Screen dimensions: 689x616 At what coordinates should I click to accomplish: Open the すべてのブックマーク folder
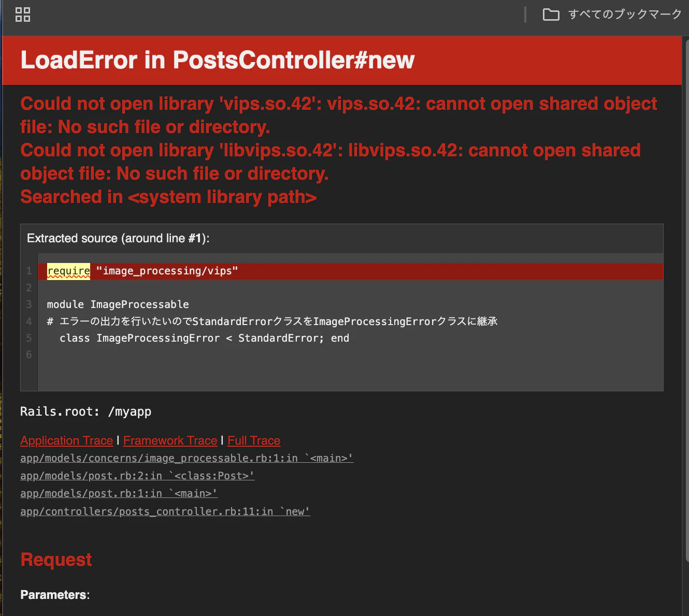pyautogui.click(x=612, y=14)
